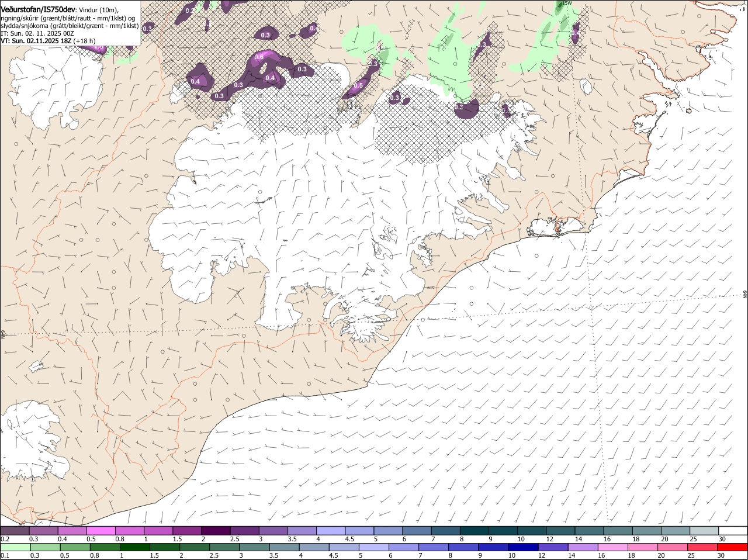Select lower legend swatch between 10 and 12
Viewport: 748px width, 560px height.
click(523, 547)
